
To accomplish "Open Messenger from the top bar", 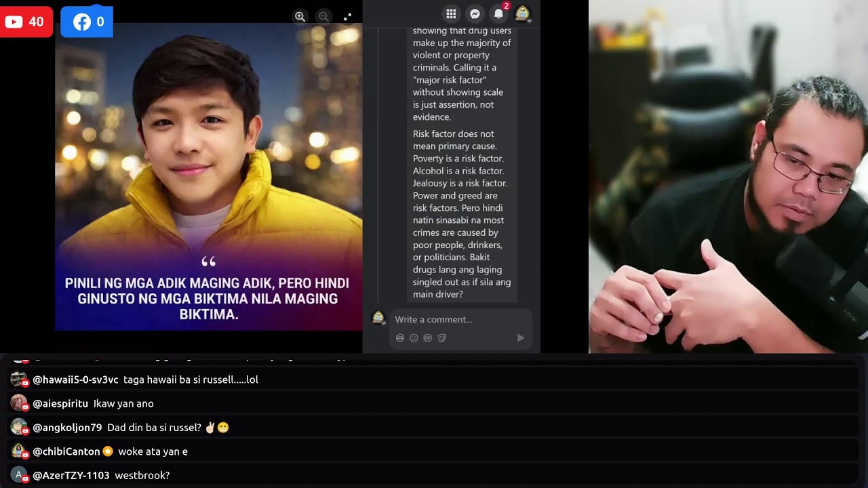I will (x=475, y=14).
